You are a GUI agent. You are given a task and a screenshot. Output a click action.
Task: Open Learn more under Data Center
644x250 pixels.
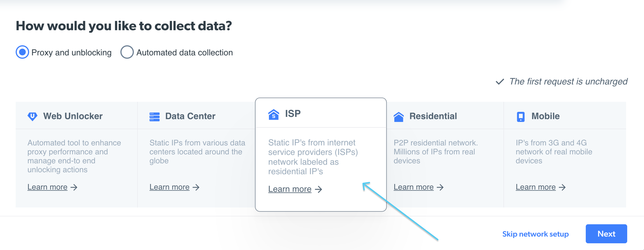click(x=170, y=187)
